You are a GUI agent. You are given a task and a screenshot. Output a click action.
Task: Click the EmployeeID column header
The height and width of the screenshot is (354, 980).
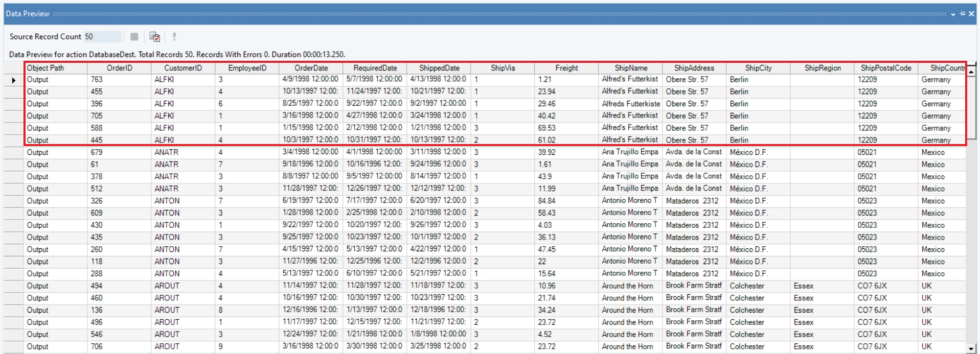point(247,68)
